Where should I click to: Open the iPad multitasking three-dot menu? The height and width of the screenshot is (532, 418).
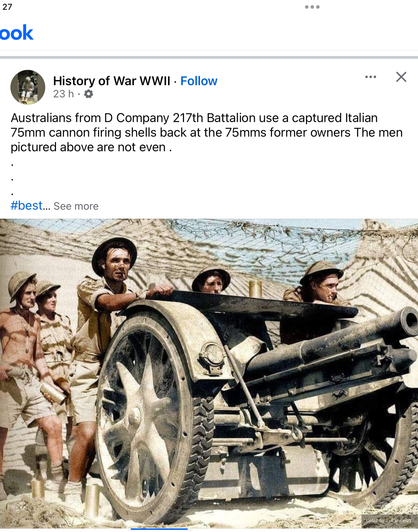312,7
